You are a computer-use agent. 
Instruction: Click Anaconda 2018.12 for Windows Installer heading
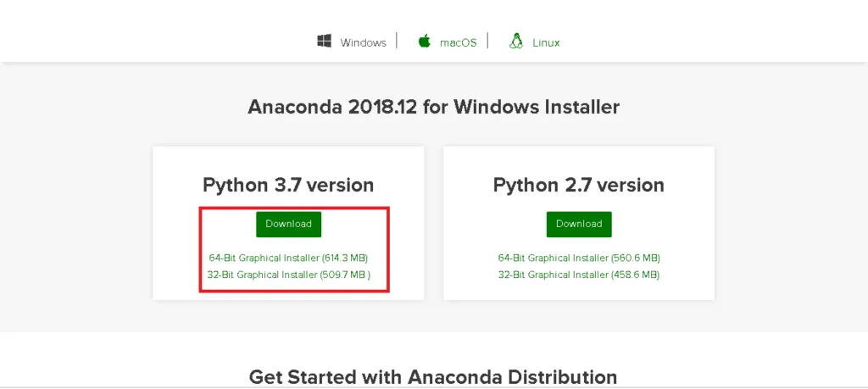click(x=433, y=107)
